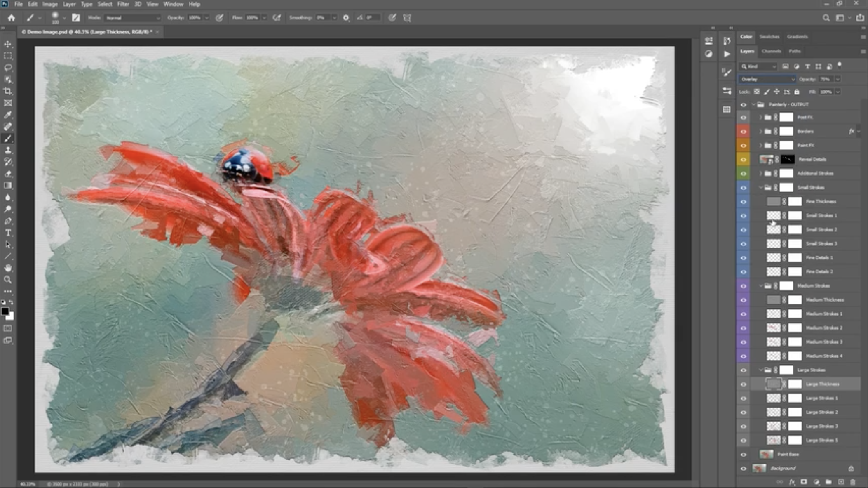Click the foreground color swatch

(5, 312)
